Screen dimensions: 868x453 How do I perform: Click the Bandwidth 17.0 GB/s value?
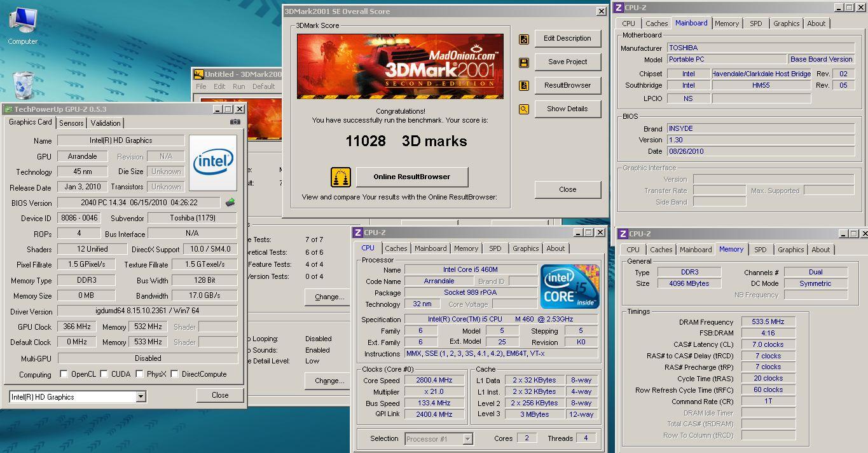pyautogui.click(x=204, y=295)
